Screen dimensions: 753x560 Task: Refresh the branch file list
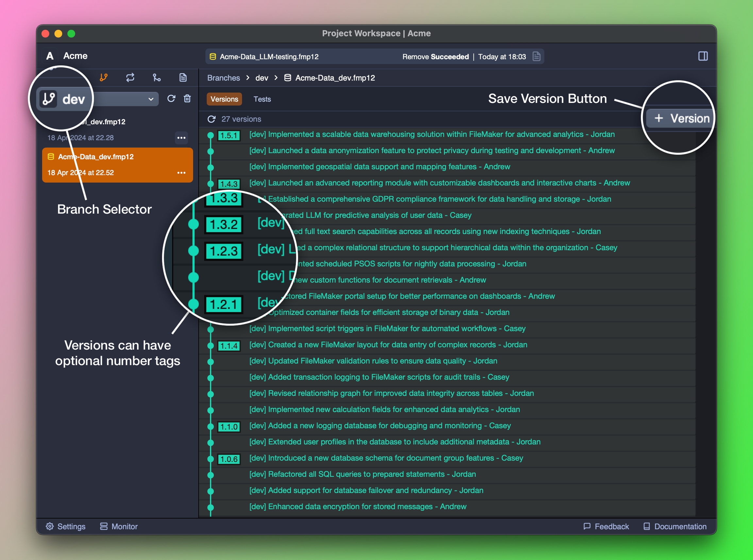click(171, 99)
